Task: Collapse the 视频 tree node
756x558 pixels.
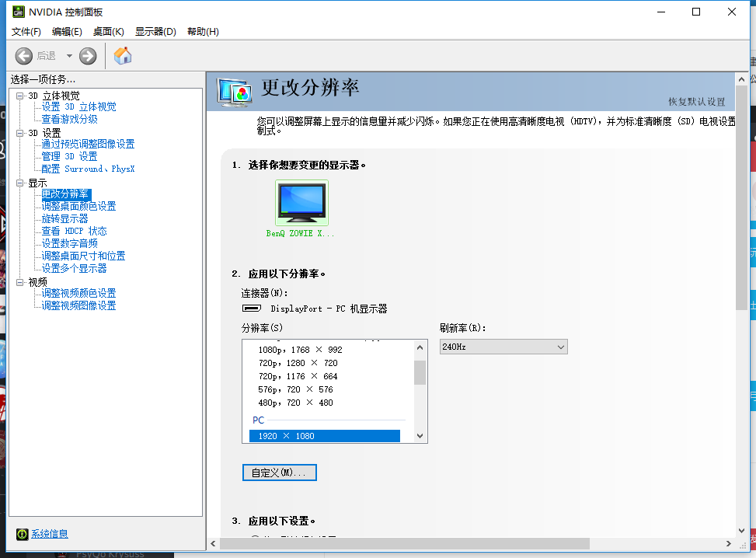Action: point(19,282)
